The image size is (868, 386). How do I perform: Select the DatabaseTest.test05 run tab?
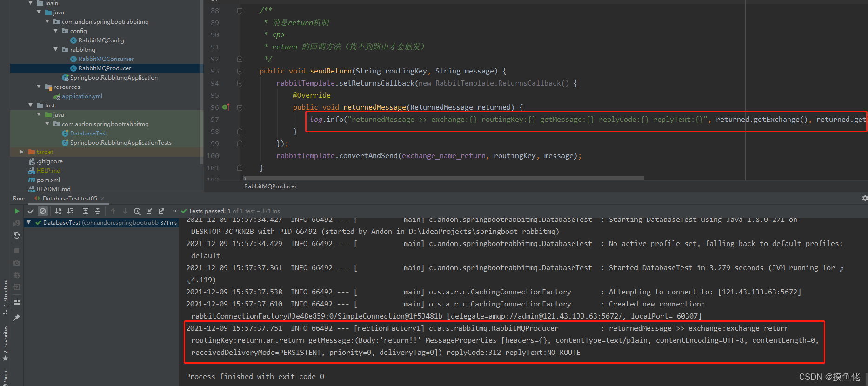[x=70, y=199]
